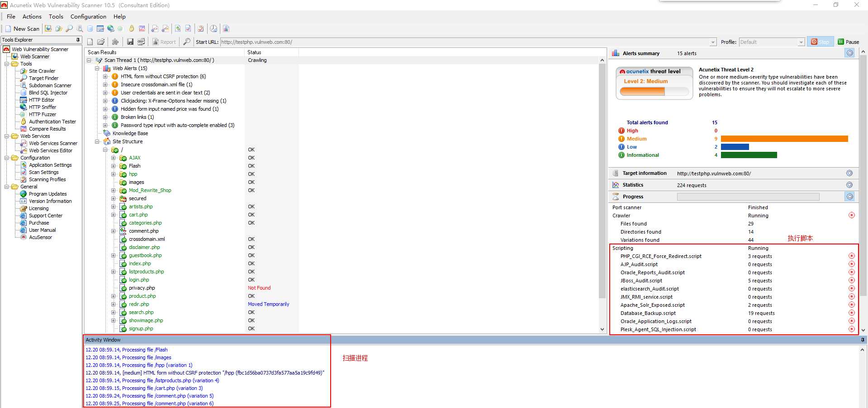Open the Scheduler clock toolbar icon

pyautogui.click(x=213, y=28)
